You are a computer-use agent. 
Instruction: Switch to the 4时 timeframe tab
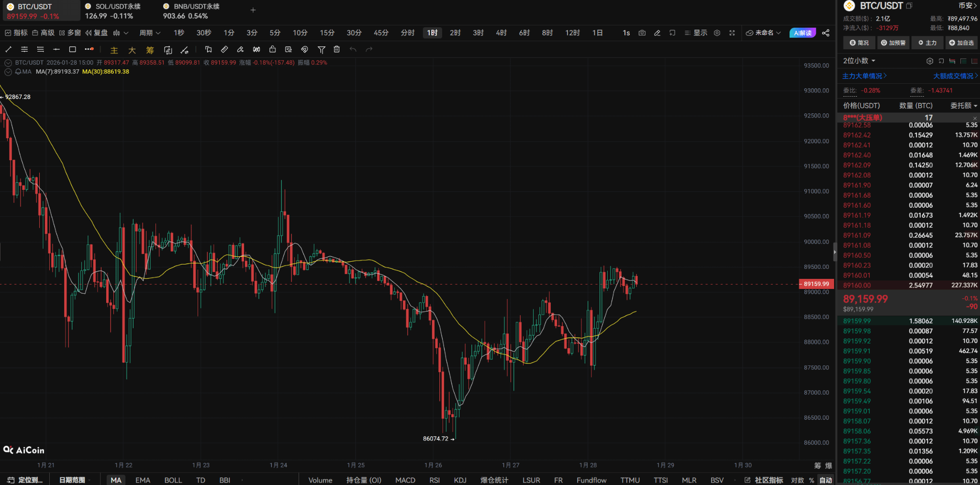coord(501,33)
